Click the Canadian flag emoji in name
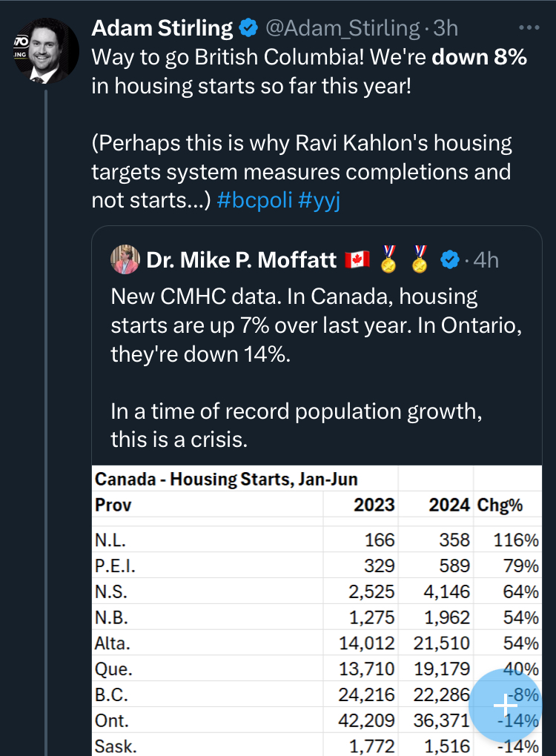This screenshot has height=756, width=556. (x=357, y=259)
